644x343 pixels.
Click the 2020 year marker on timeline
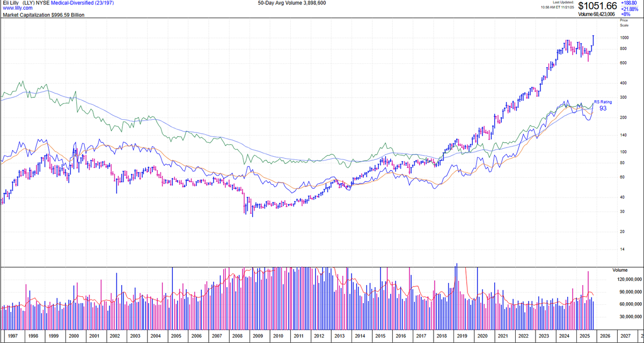[x=483, y=335]
